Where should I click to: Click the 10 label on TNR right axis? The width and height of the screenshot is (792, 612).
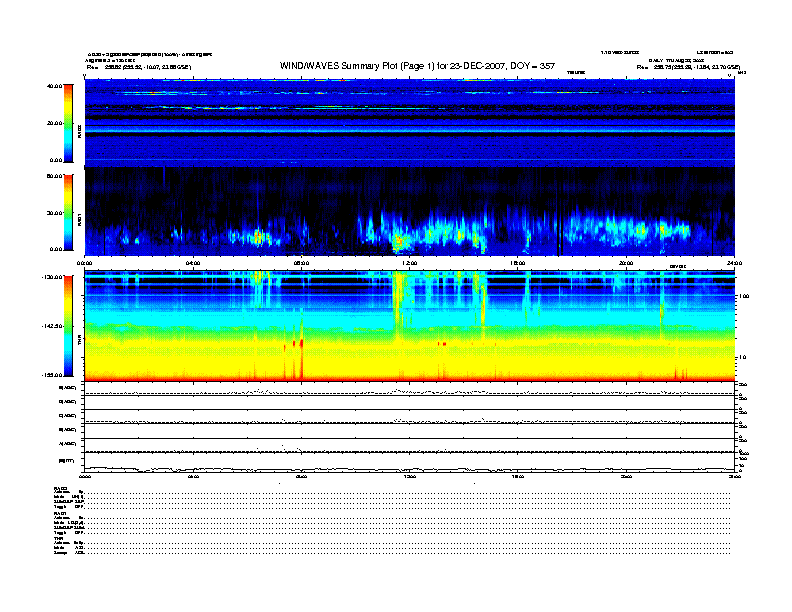(742, 358)
